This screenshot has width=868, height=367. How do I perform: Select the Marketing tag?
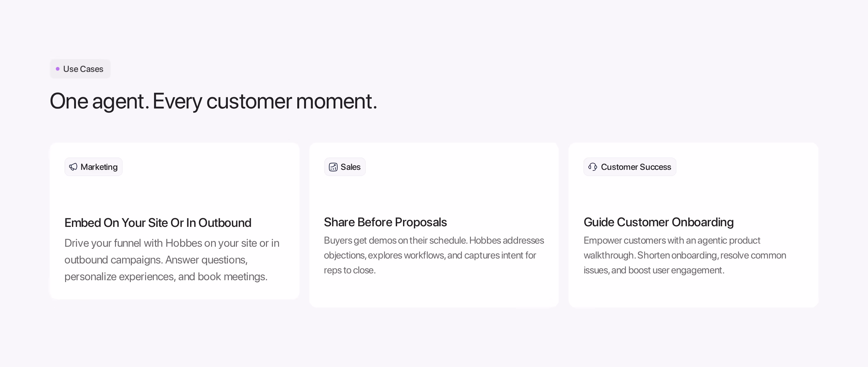pos(93,167)
